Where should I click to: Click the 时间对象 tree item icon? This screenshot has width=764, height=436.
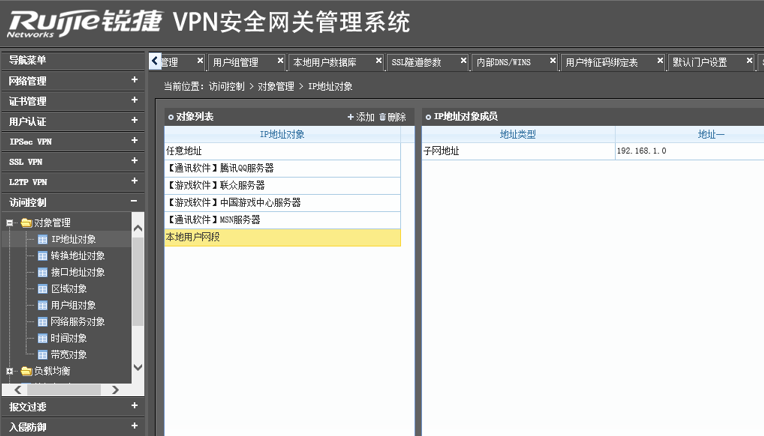42,338
